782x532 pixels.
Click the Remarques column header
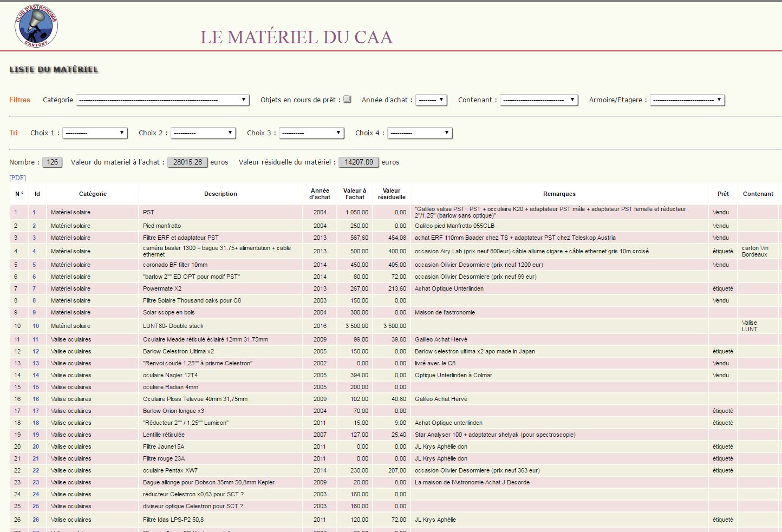pos(559,194)
